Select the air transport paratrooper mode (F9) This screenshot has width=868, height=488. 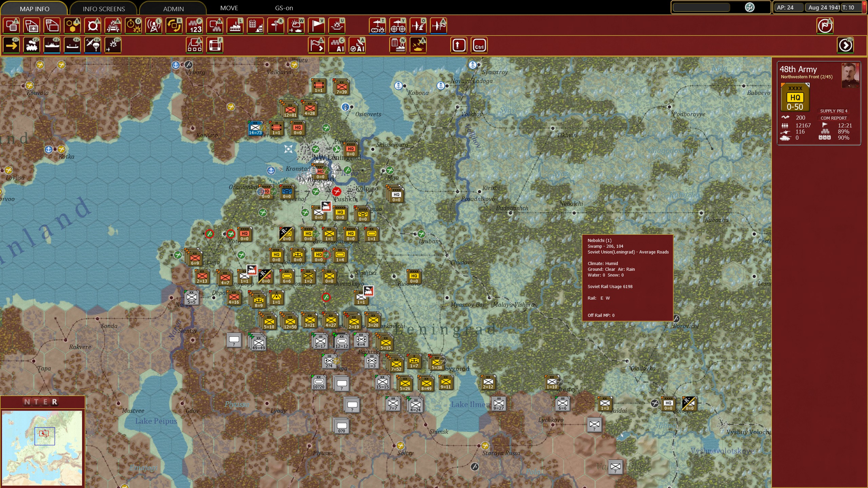(x=93, y=45)
